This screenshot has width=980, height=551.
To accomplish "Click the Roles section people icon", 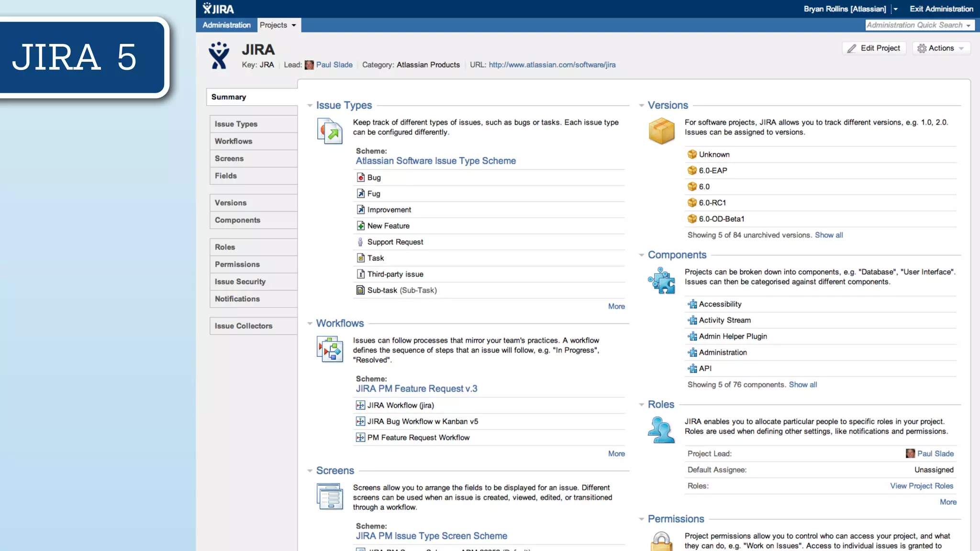I will click(x=661, y=430).
